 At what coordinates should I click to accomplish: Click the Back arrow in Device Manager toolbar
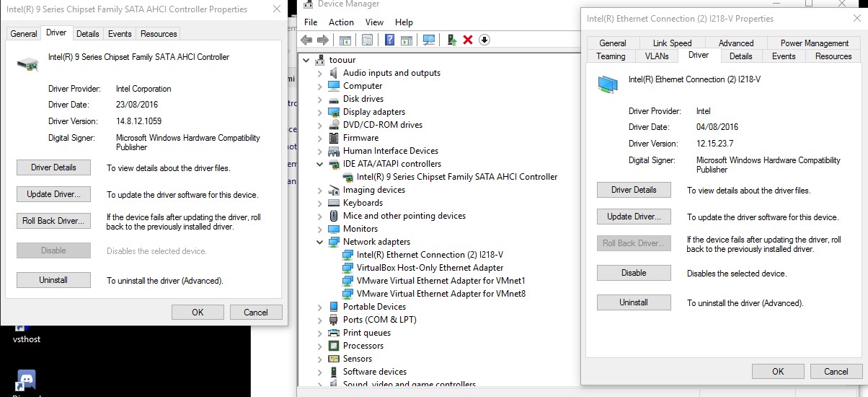(306, 40)
